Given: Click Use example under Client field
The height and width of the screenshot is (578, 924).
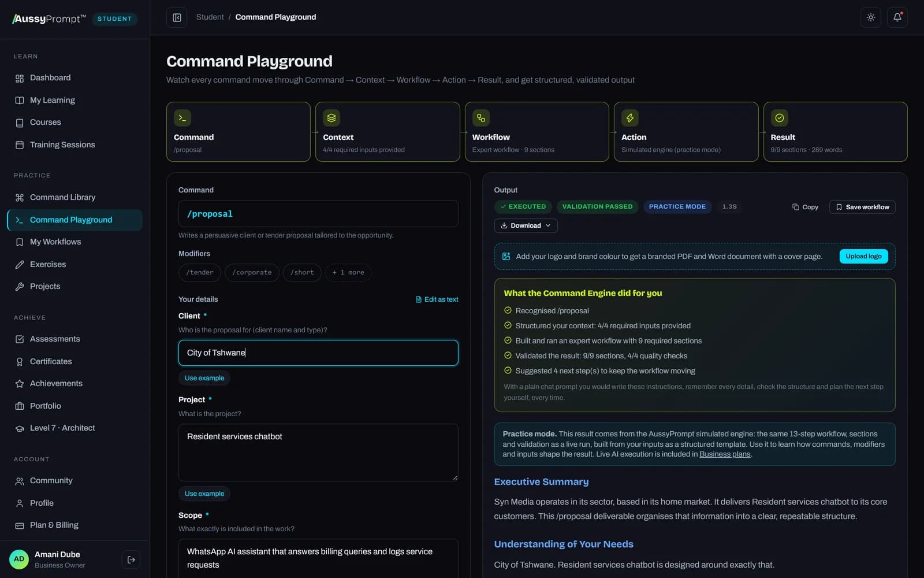Looking at the screenshot, I should click(x=204, y=378).
